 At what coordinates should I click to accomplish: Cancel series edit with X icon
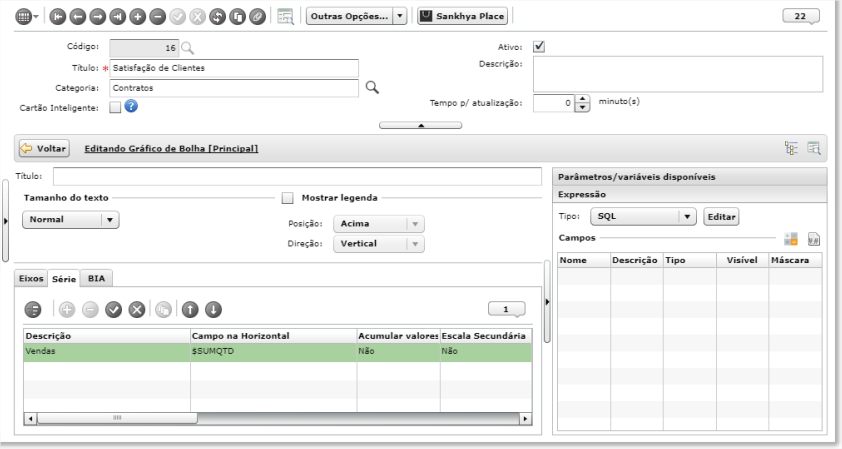pyautogui.click(x=137, y=309)
